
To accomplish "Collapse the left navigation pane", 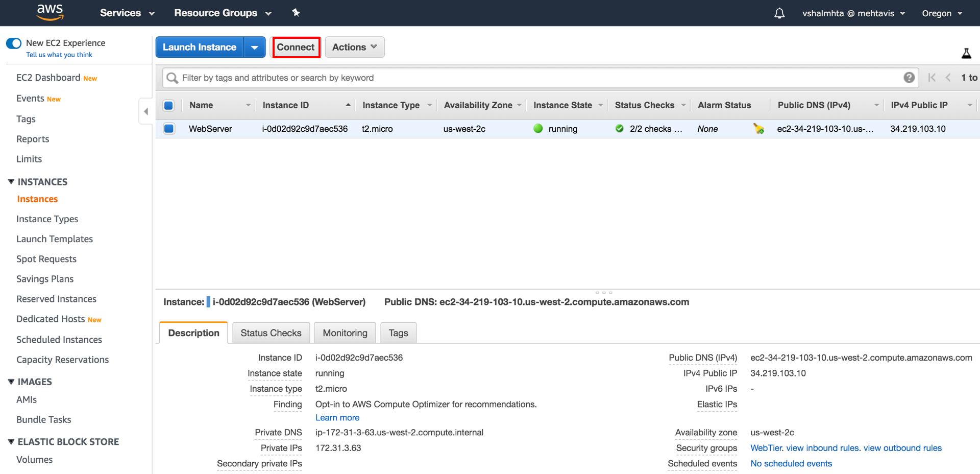I will coord(146,111).
